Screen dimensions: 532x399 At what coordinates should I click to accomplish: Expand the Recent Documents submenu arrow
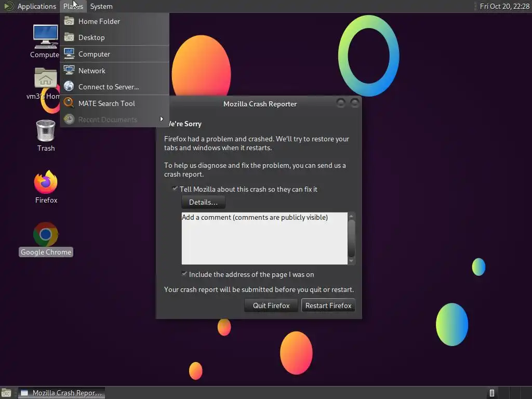[x=162, y=119]
